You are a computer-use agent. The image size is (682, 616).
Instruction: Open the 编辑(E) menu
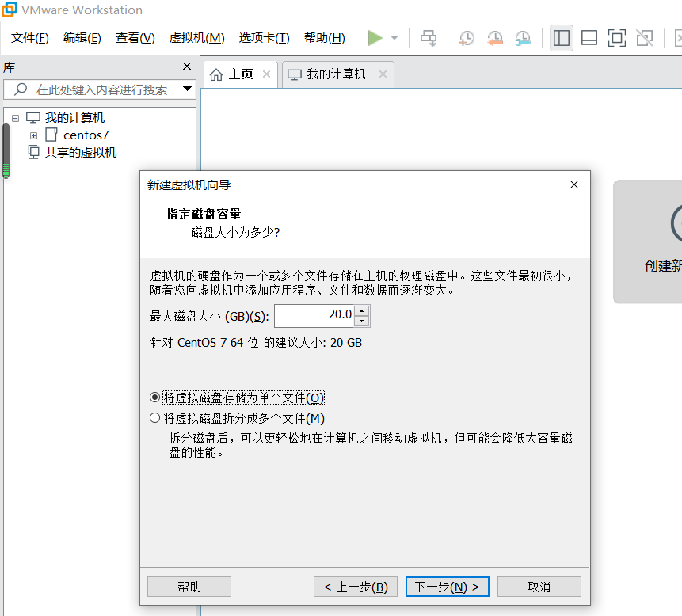82,38
